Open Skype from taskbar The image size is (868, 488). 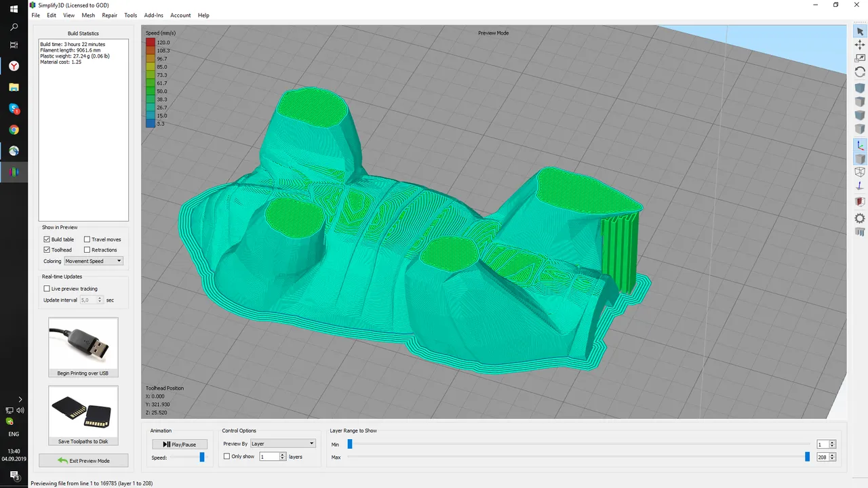14,108
